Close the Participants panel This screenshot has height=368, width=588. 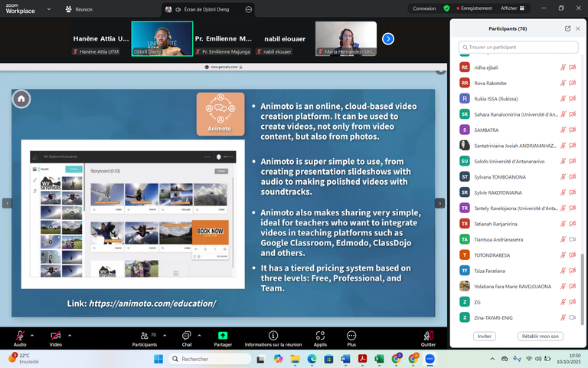[578, 28]
